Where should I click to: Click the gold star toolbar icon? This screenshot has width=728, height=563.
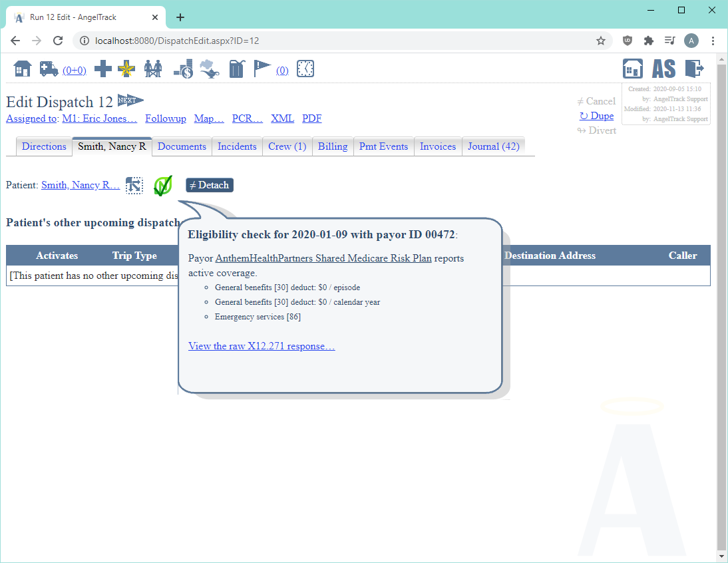click(x=126, y=69)
